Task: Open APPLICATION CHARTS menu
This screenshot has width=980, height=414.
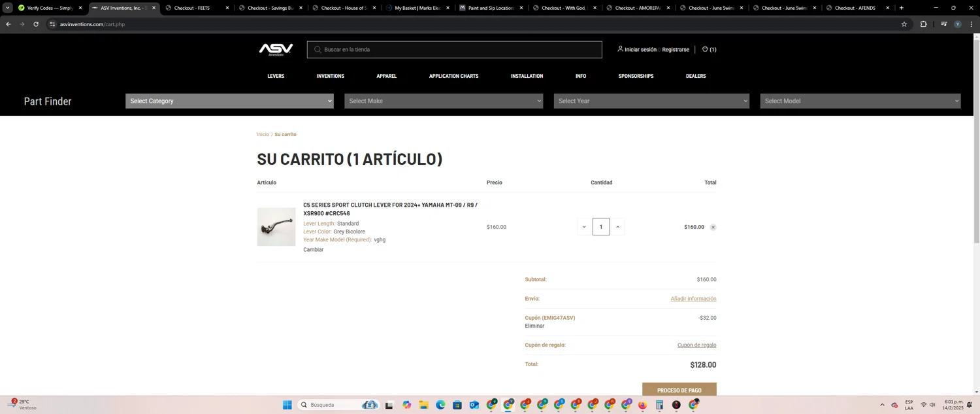Action: click(x=453, y=76)
